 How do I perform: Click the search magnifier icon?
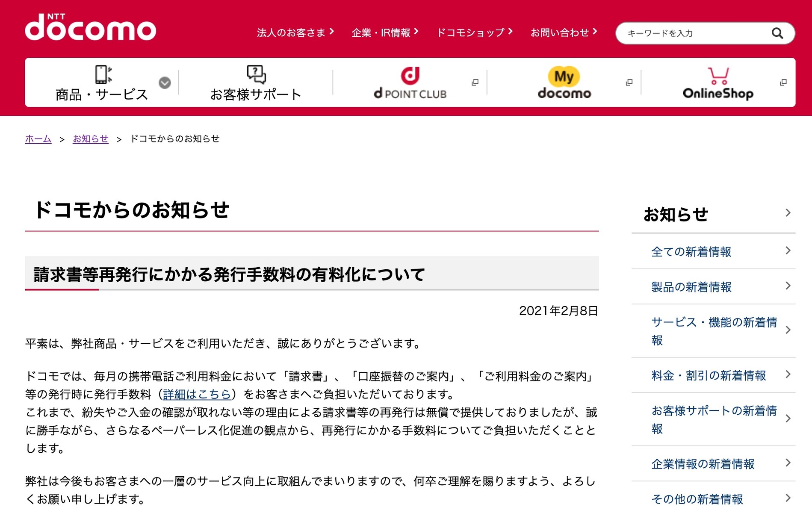[x=777, y=33]
